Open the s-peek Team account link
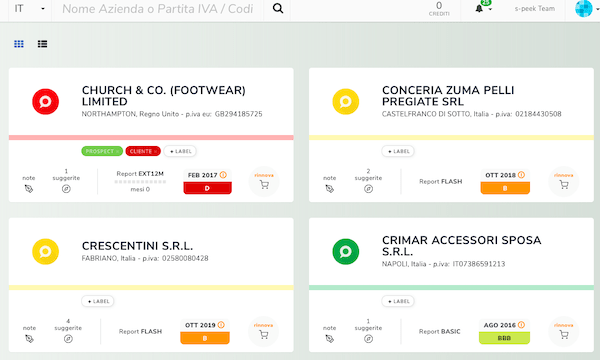Screen dimensions: 600x360 535,8
